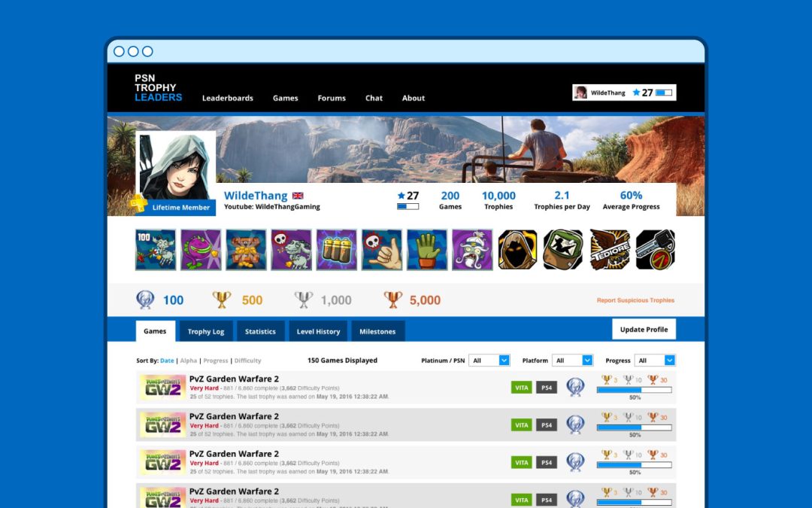Click the level progress bar under profile's 27

click(408, 206)
